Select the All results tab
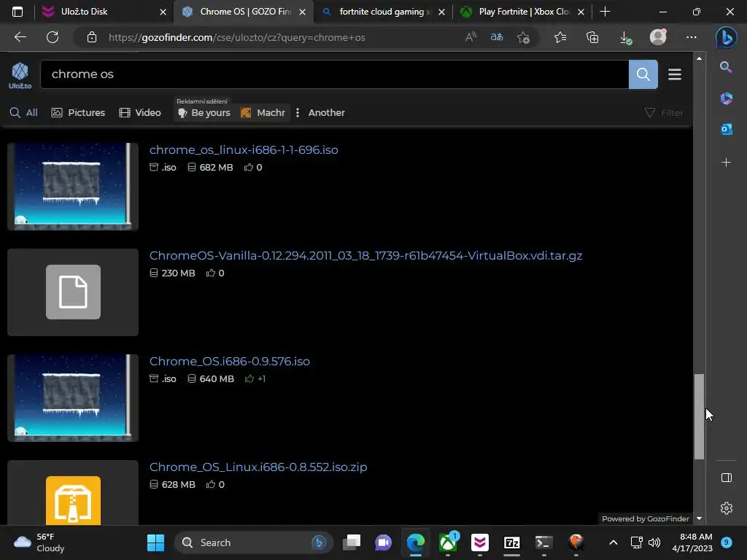Viewport: 747px width, 560px height. (x=23, y=113)
